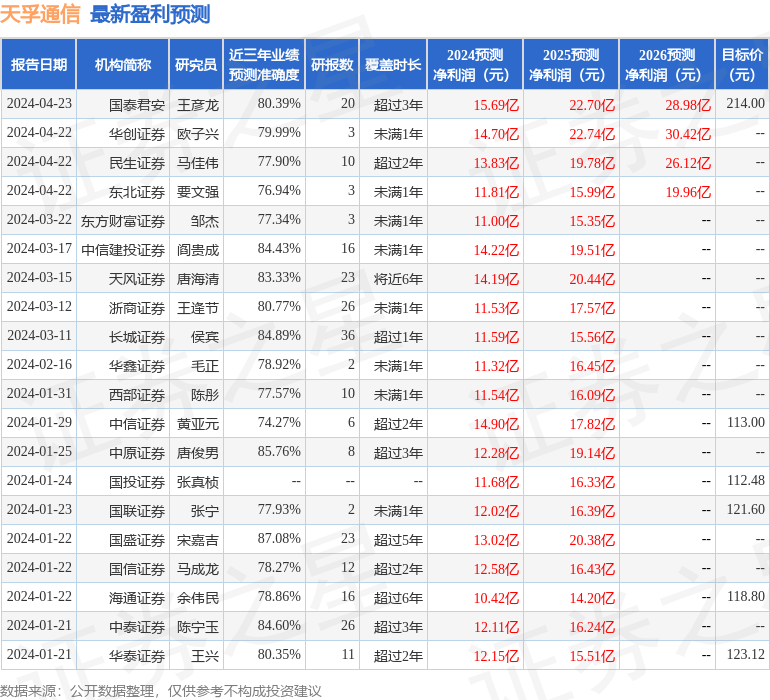This screenshot has height=700, width=770.
Task: Click analyst name 王彦龙
Action: (x=197, y=105)
